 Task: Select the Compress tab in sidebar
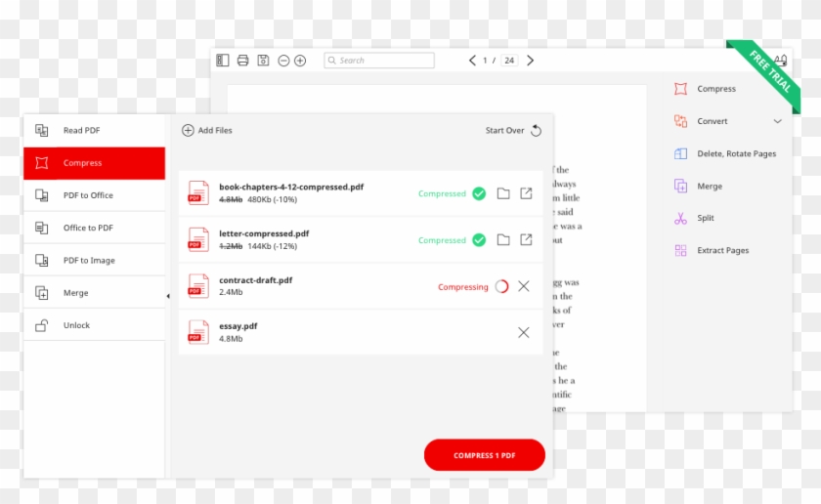tap(94, 163)
